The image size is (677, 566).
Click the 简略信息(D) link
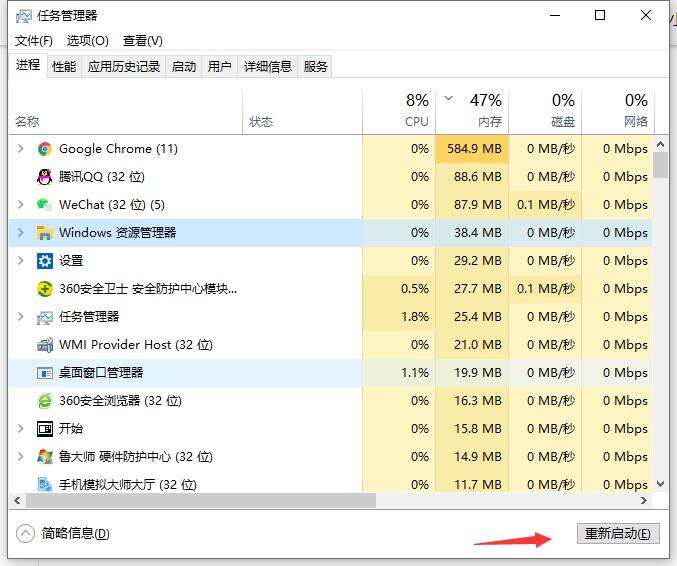[x=76, y=534]
